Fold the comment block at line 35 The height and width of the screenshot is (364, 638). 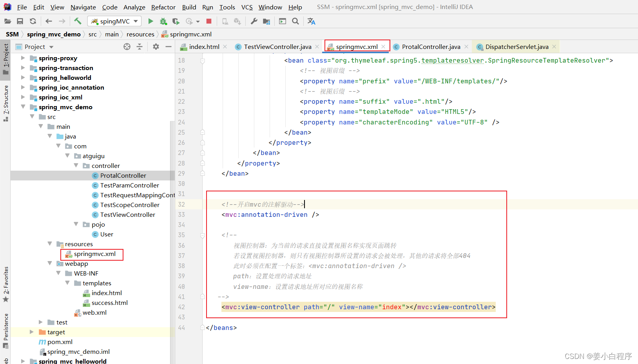tap(203, 235)
